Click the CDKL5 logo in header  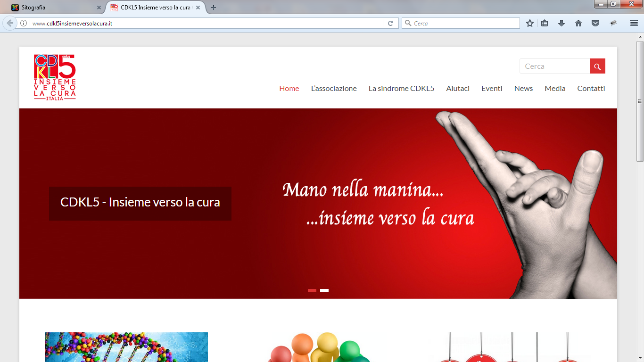point(55,77)
